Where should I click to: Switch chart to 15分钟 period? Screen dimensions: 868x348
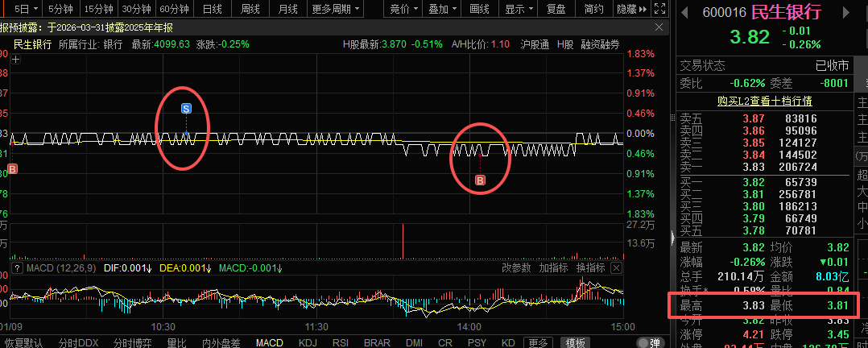pos(98,9)
